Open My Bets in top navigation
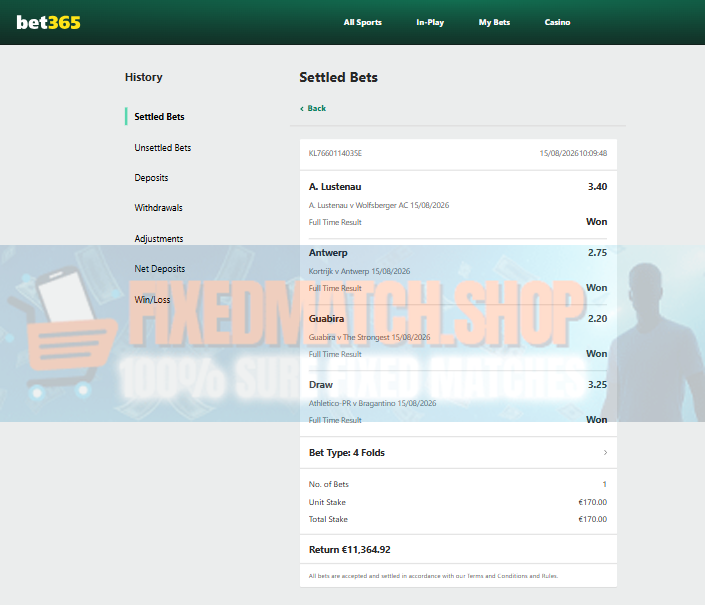The height and width of the screenshot is (605, 705). (x=494, y=22)
